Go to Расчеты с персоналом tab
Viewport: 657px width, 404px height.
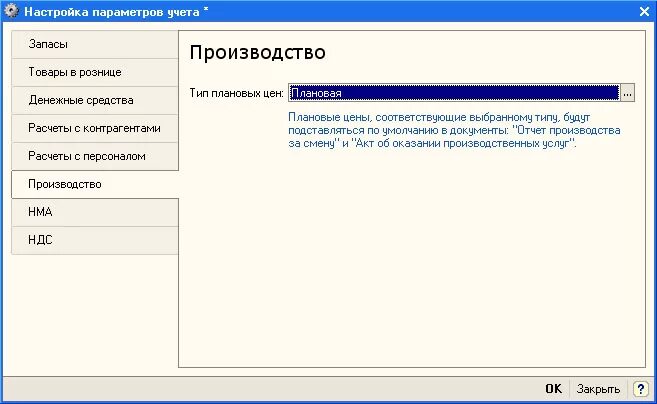tap(95, 156)
